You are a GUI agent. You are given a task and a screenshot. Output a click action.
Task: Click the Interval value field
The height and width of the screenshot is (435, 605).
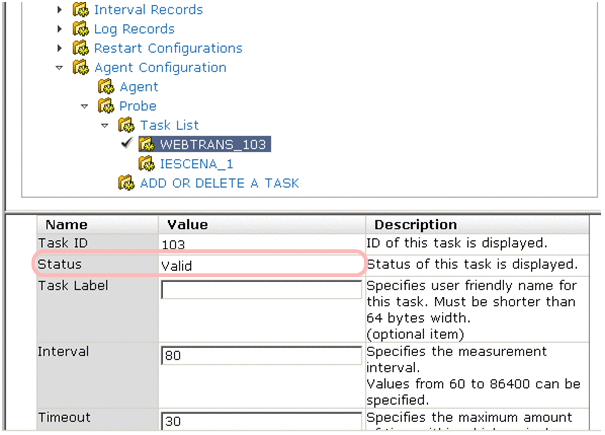pyautogui.click(x=261, y=356)
